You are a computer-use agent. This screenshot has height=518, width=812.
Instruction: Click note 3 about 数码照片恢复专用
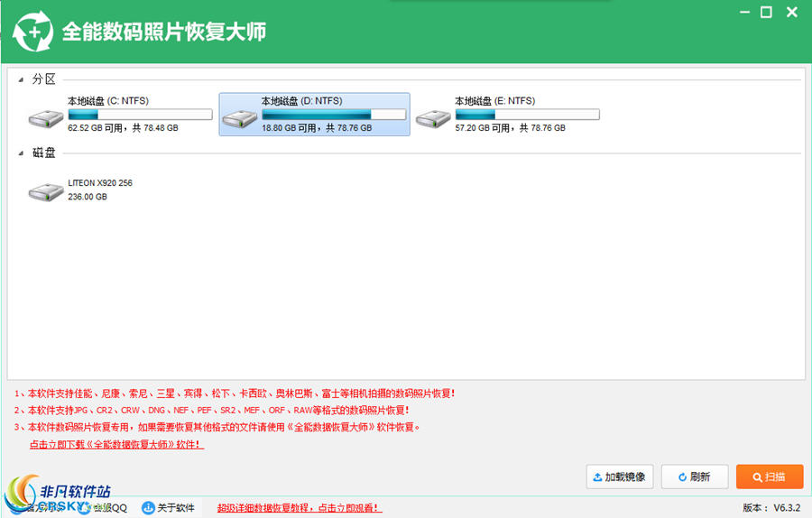pyautogui.click(x=217, y=428)
